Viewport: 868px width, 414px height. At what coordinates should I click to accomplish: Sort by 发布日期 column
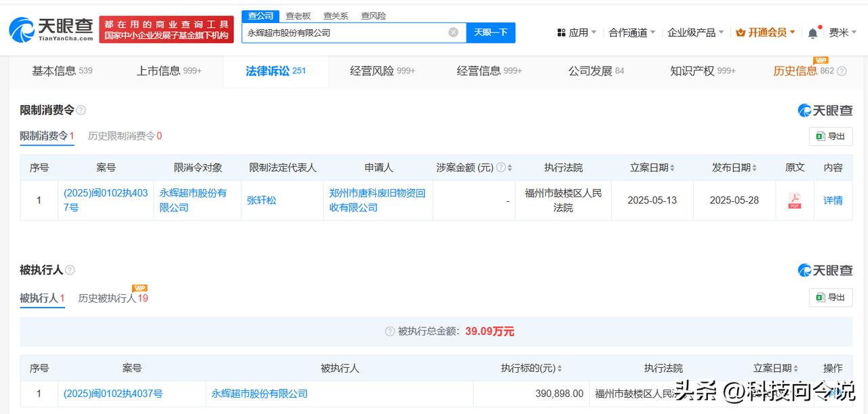pos(754,167)
